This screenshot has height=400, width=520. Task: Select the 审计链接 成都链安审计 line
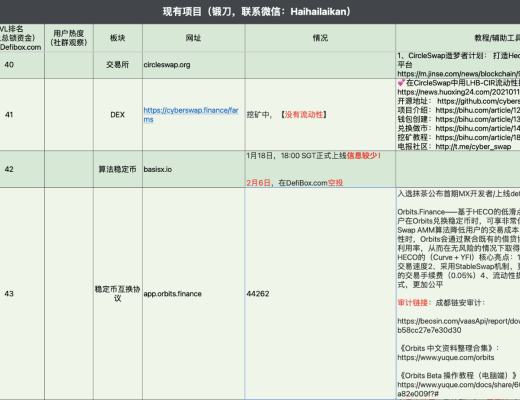[441, 303]
